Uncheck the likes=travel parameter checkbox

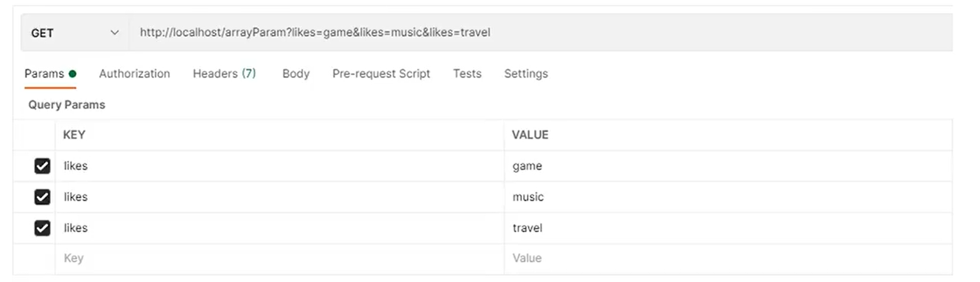(42, 228)
